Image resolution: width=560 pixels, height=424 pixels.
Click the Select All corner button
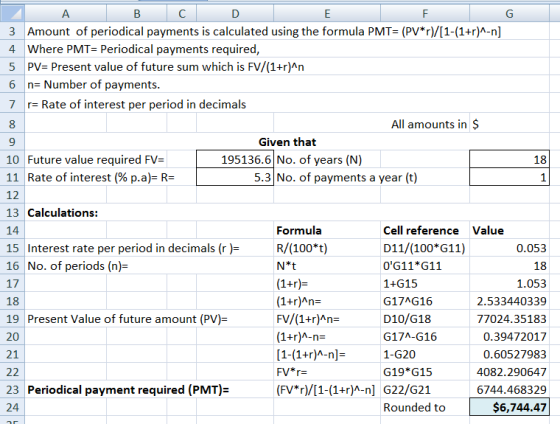[12, 14]
